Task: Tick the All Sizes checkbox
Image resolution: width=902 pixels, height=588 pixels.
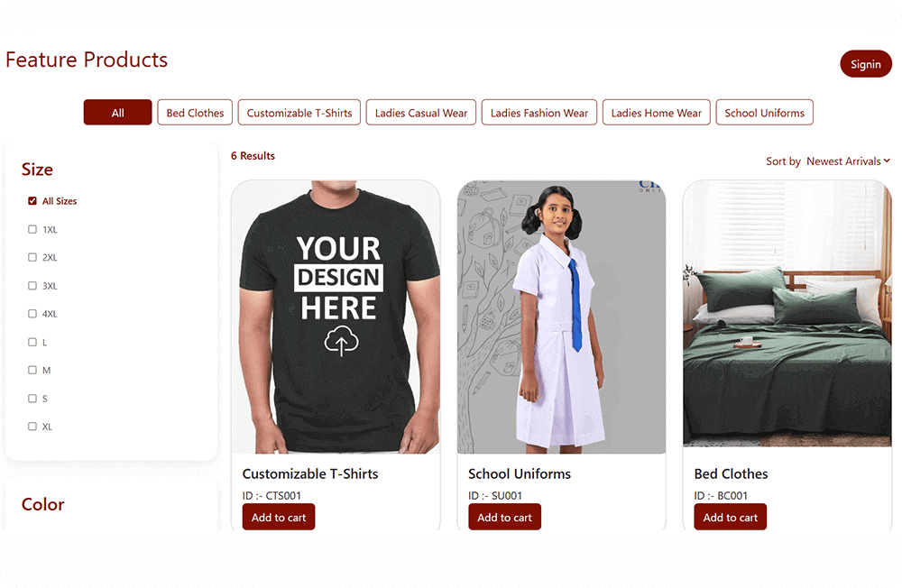Action: coord(32,201)
